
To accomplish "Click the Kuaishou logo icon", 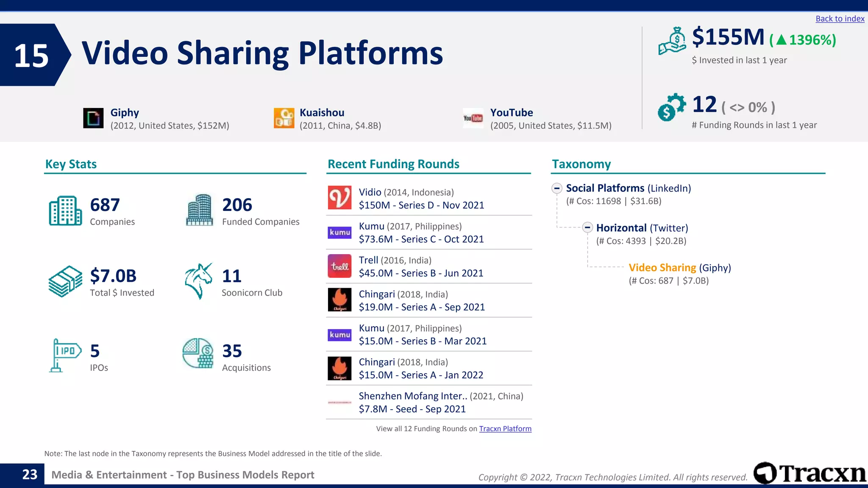I will click(284, 118).
